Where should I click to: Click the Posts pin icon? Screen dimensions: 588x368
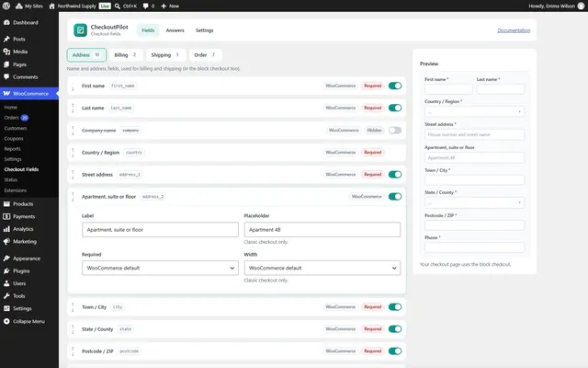(x=6, y=39)
